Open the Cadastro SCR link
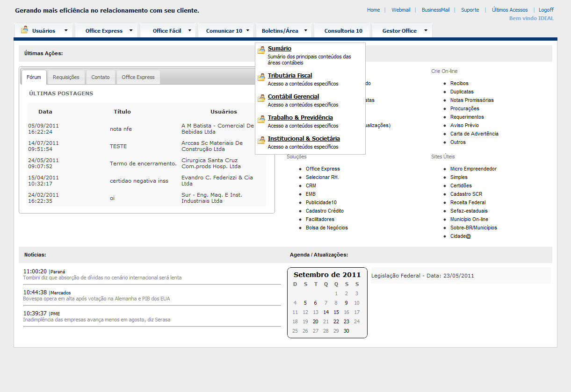571x392 pixels. pos(466,194)
